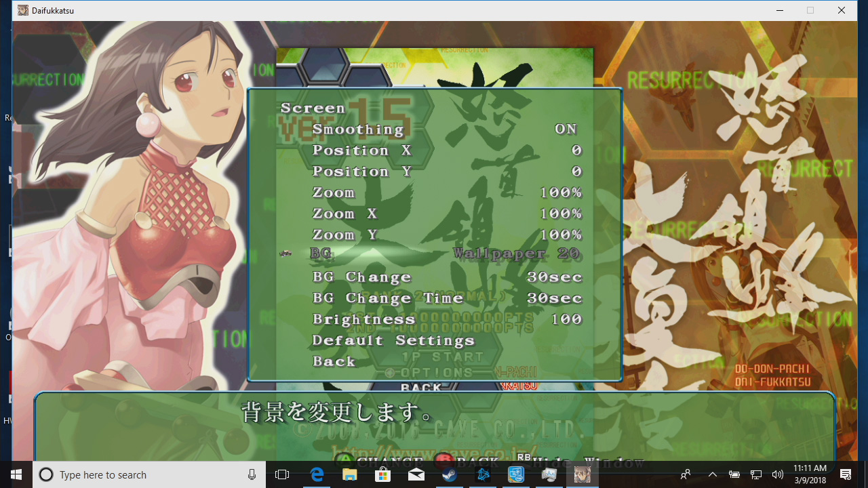Screen dimensions: 868x488
Task: Open the People icon in the system tray
Action: (x=686, y=474)
